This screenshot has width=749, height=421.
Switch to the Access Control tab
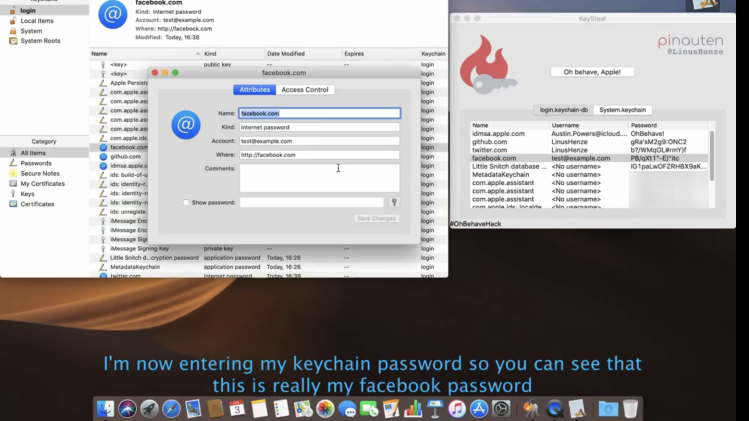click(x=305, y=90)
